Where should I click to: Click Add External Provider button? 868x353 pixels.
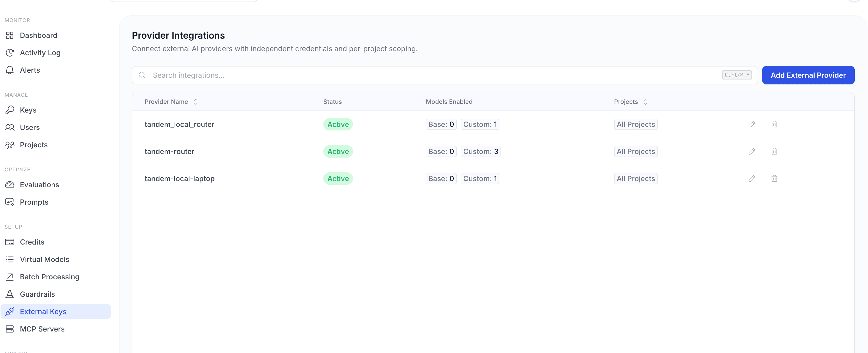coord(808,75)
